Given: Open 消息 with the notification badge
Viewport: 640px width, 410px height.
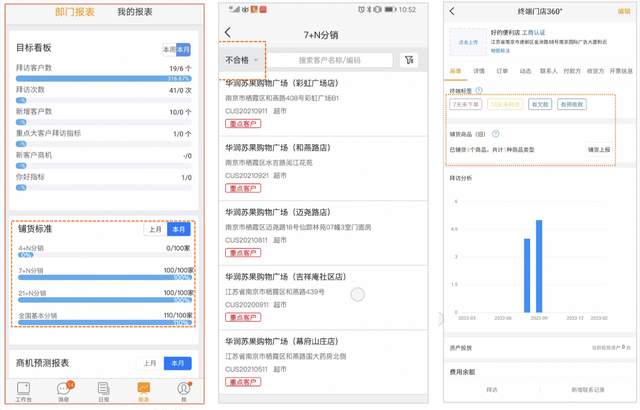Looking at the screenshot, I should coord(64,390).
